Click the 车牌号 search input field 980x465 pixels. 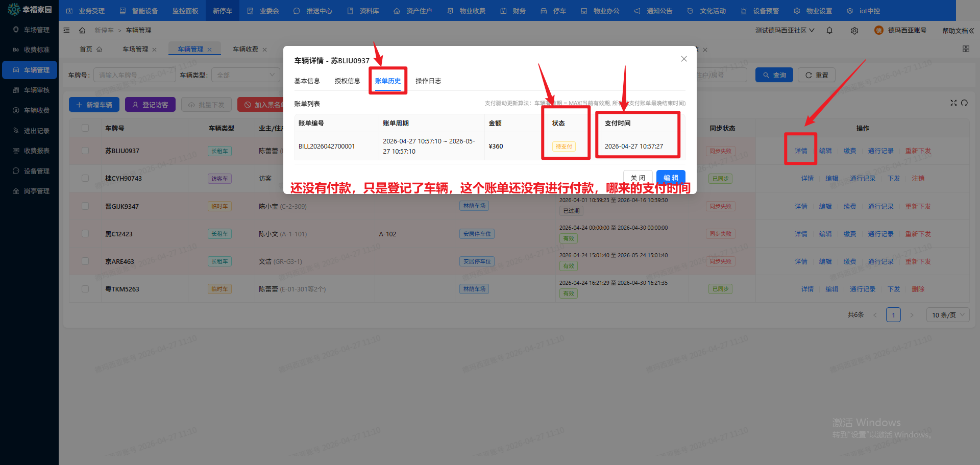[134, 75]
